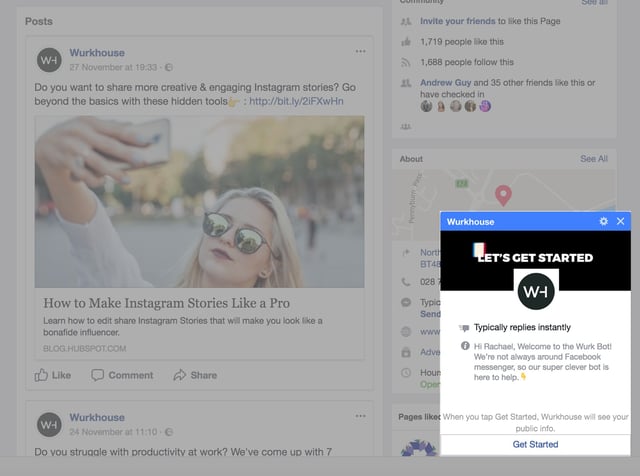Click Wurkhouse avatar on 24 November post
Screen dimensions: 640x476
click(49, 425)
